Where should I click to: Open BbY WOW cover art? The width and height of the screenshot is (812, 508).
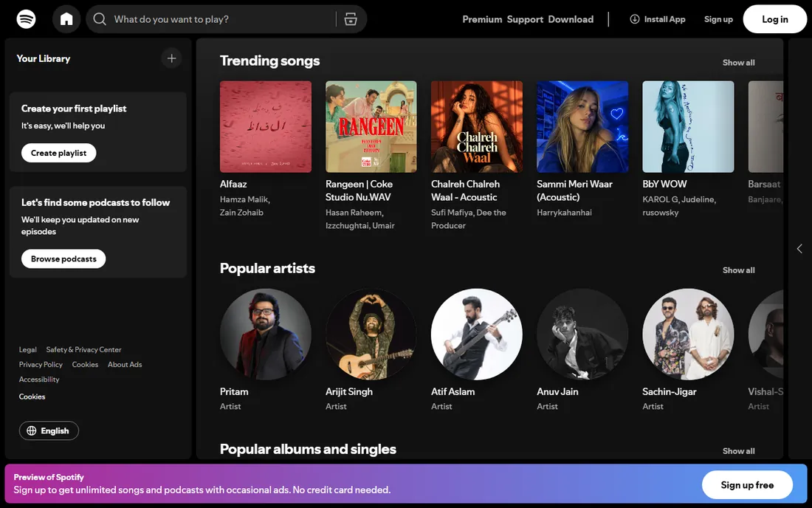point(688,126)
